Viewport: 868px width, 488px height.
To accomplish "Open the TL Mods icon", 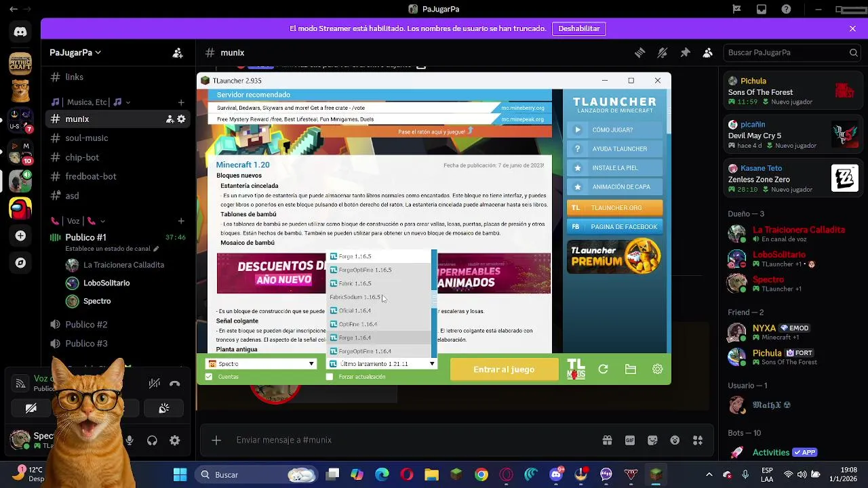I will coord(576,369).
